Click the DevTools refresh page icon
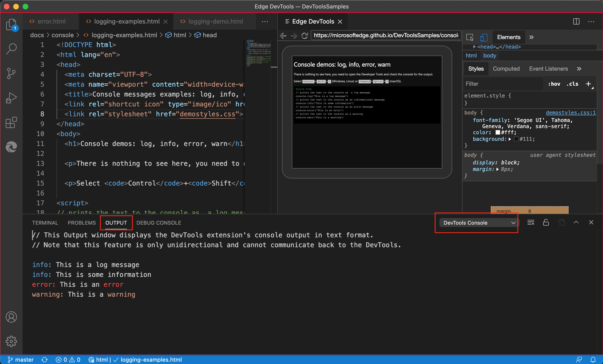603x364 pixels. (305, 35)
